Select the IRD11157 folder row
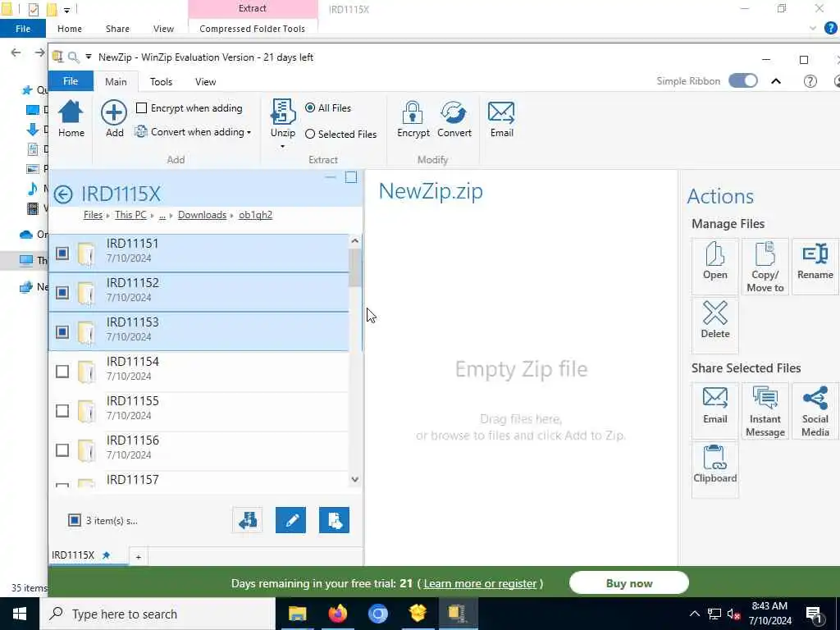 tap(199, 479)
